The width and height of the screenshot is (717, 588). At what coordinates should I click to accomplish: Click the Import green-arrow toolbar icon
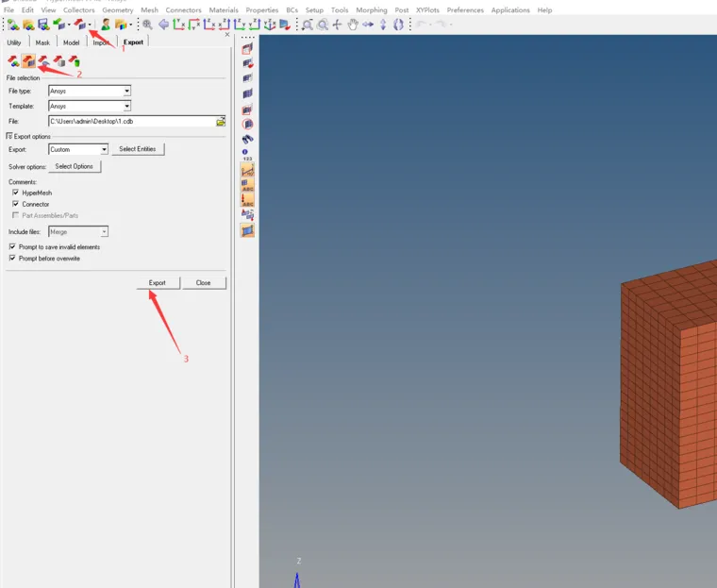click(x=58, y=25)
